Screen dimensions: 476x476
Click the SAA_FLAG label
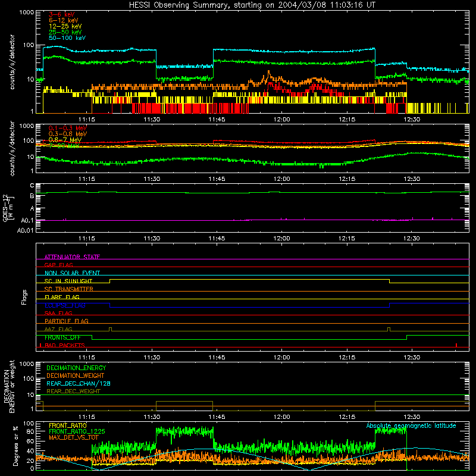click(x=58, y=313)
